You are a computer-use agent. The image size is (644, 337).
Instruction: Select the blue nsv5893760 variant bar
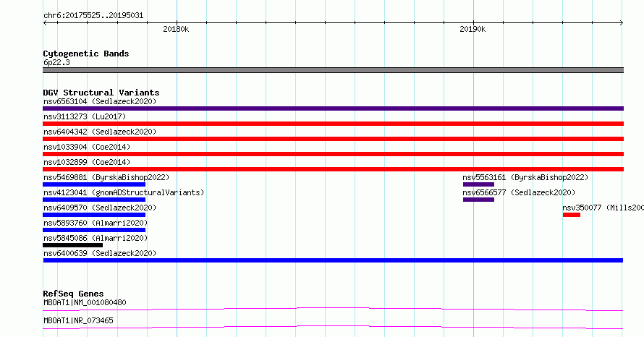pos(94,230)
